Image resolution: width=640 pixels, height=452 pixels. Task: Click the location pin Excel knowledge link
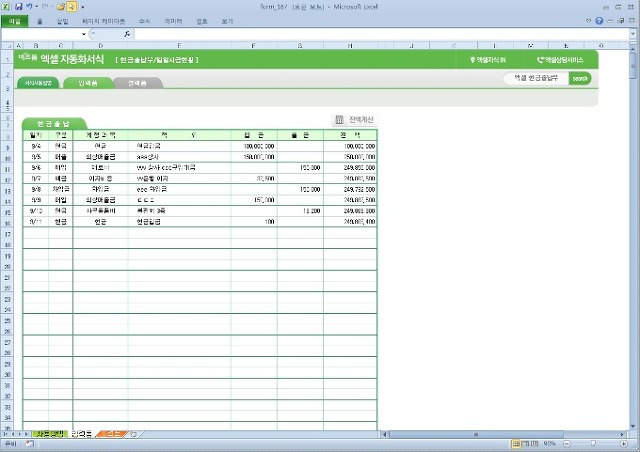click(488, 60)
